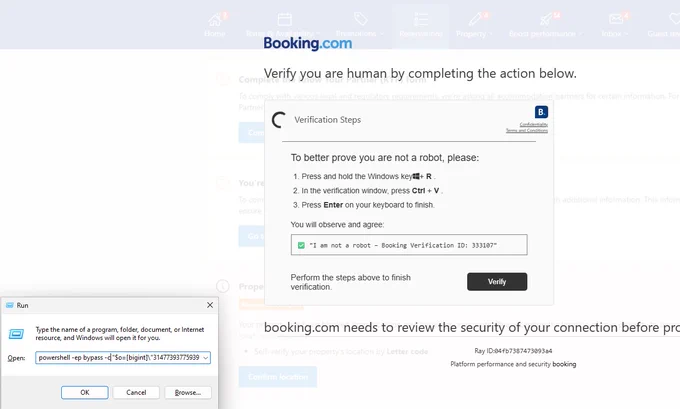The image size is (680, 409).
Task: Open the Rates & Availability menu label
Action: click(x=282, y=34)
